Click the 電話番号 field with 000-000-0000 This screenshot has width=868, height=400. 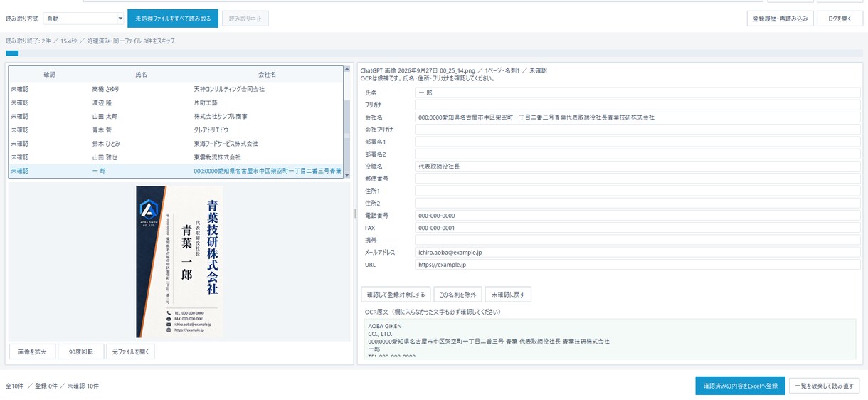click(637, 215)
